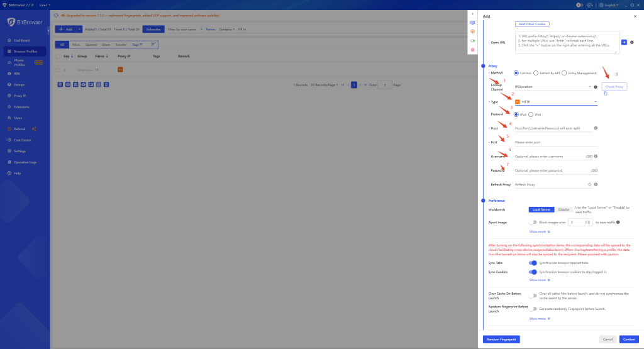Click the plus icon beside Open URL
The image size is (644, 349).
click(x=624, y=42)
